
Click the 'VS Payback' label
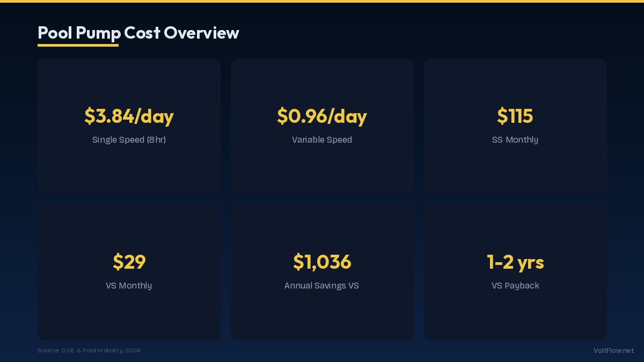(x=515, y=286)
